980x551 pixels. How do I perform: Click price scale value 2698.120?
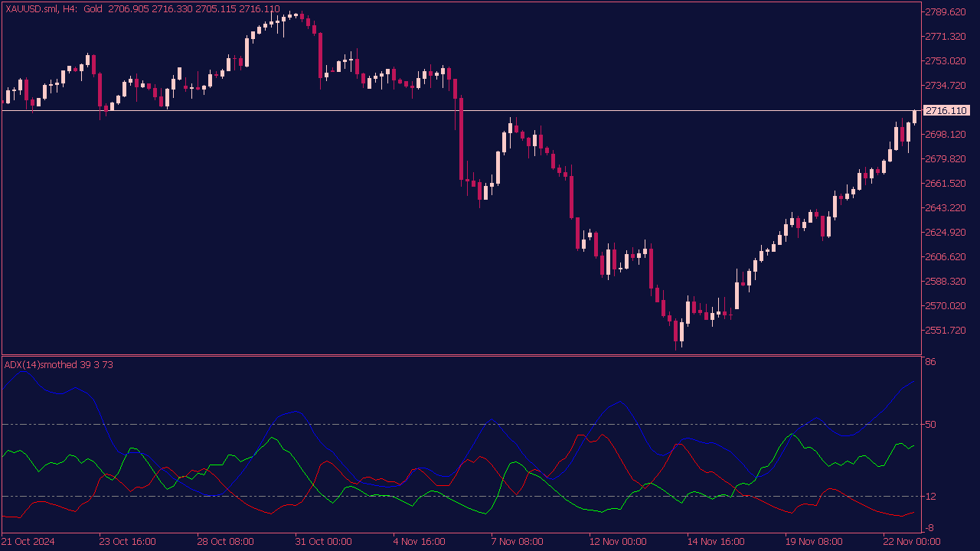(946, 135)
